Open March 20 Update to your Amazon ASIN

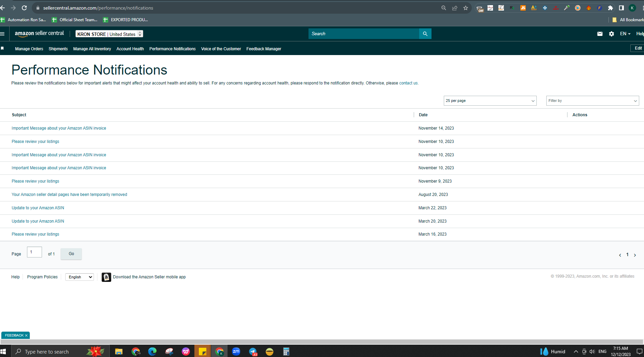38,221
